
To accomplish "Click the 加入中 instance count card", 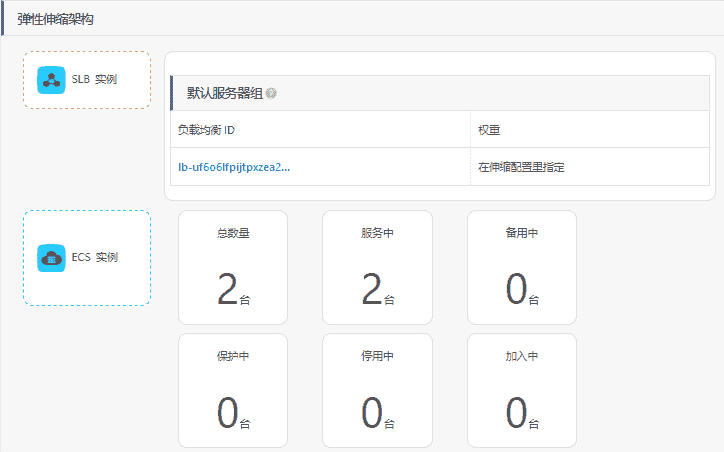I will pyautogui.click(x=522, y=391).
